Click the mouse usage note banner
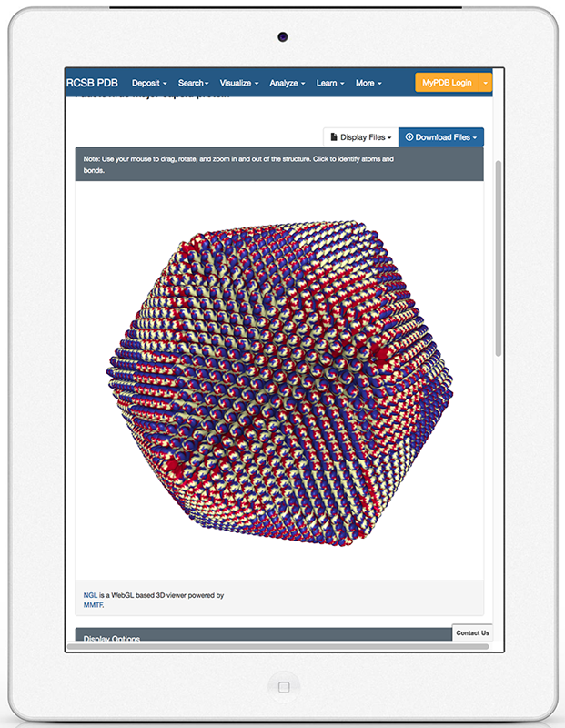This screenshot has width=565, height=728. (279, 165)
